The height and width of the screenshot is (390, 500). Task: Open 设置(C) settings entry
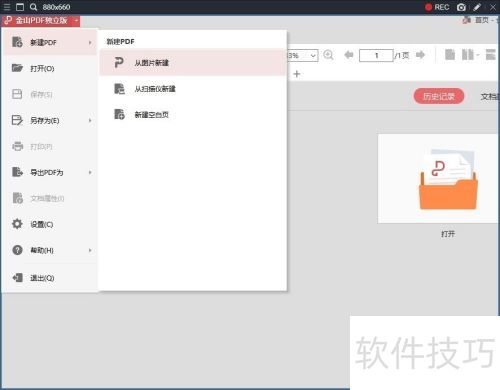coord(51,224)
